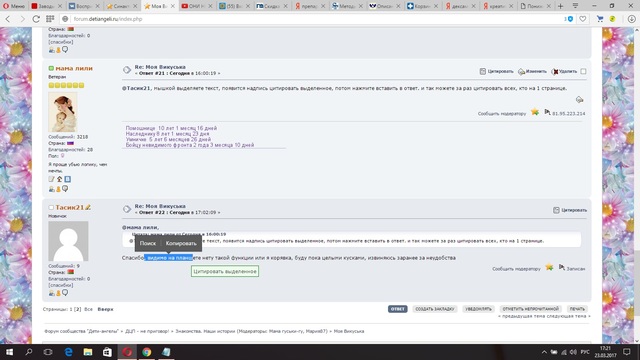Open Windows notification center icon

pos(627,352)
